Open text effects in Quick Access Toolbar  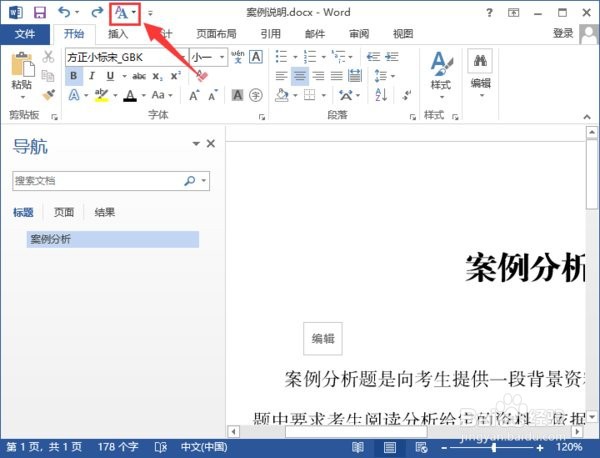tap(122, 13)
